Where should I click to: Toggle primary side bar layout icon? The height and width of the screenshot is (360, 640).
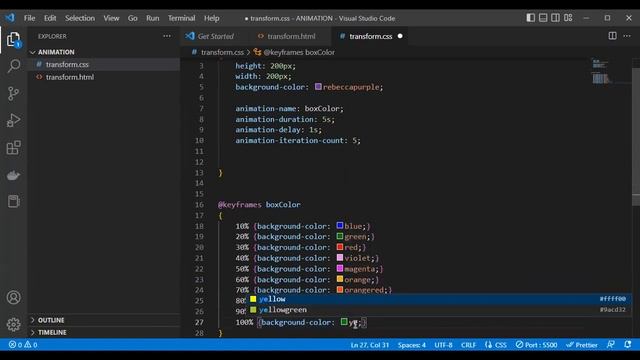click(530, 18)
